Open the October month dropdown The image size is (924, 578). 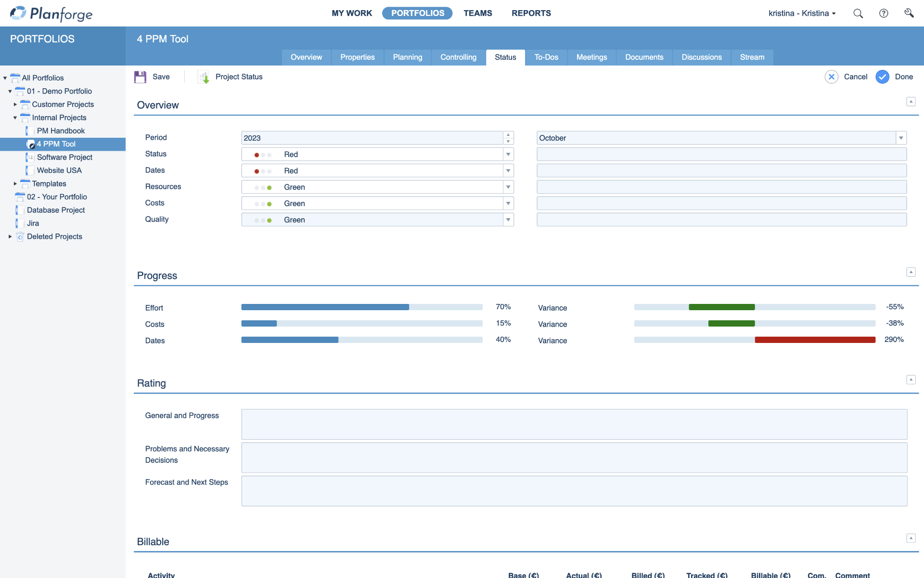900,138
